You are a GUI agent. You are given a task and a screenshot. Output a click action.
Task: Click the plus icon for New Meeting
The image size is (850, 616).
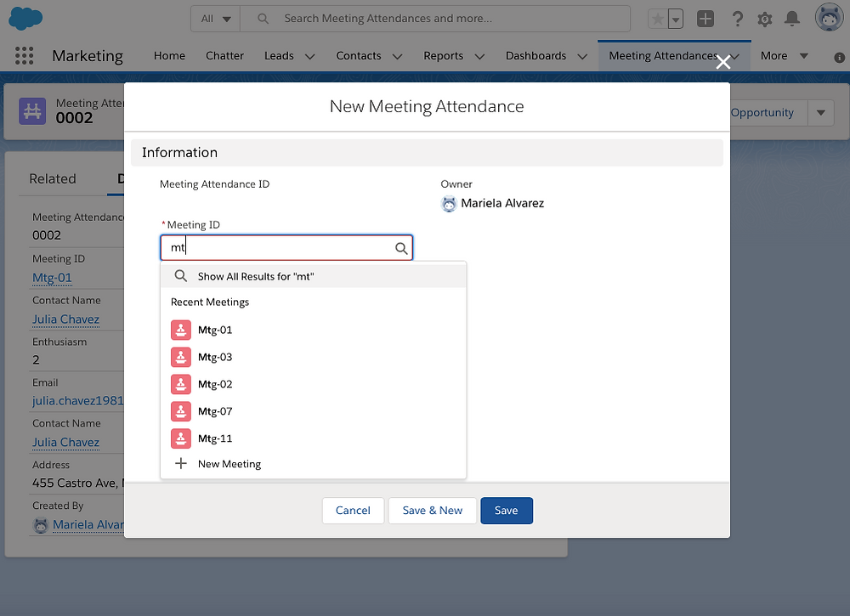[x=180, y=464]
